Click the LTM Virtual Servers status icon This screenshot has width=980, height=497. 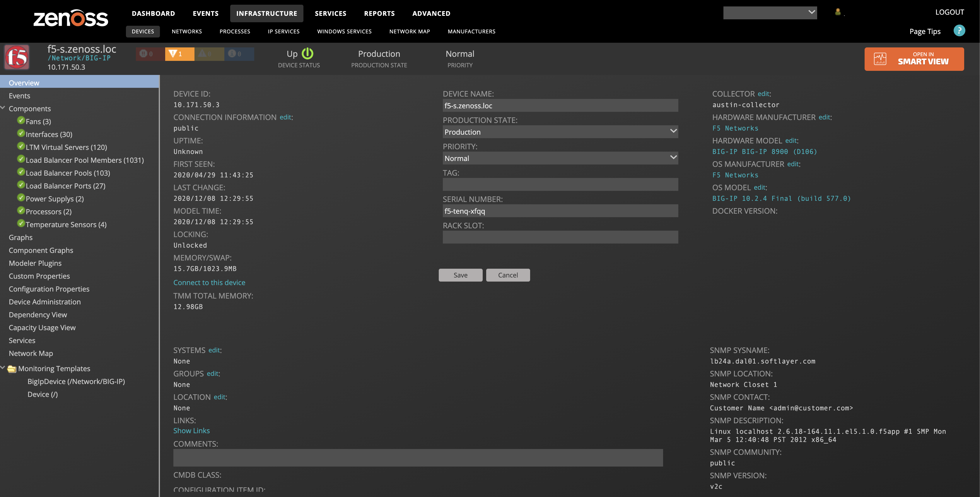pyautogui.click(x=21, y=146)
